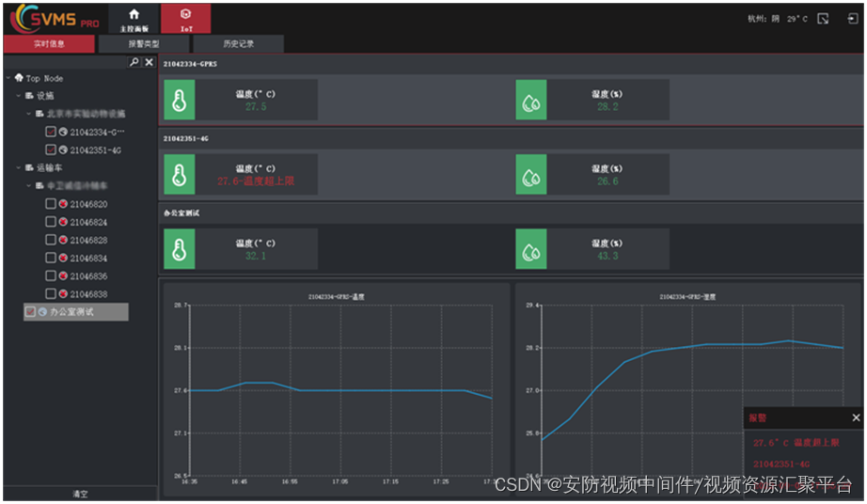Check the 21046824 device checkbox
Image resolution: width=867 pixels, height=504 pixels.
pyautogui.click(x=51, y=222)
